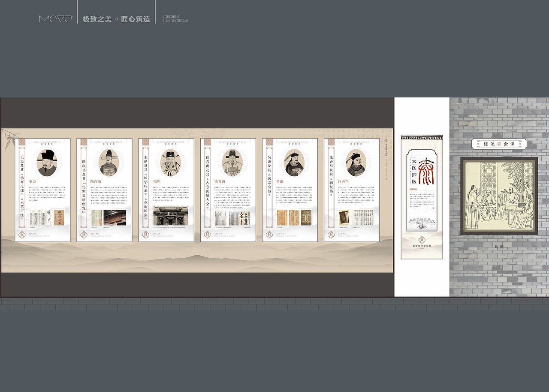Click the heading name 汪必昌
This screenshot has width=549, height=392.
(343, 182)
